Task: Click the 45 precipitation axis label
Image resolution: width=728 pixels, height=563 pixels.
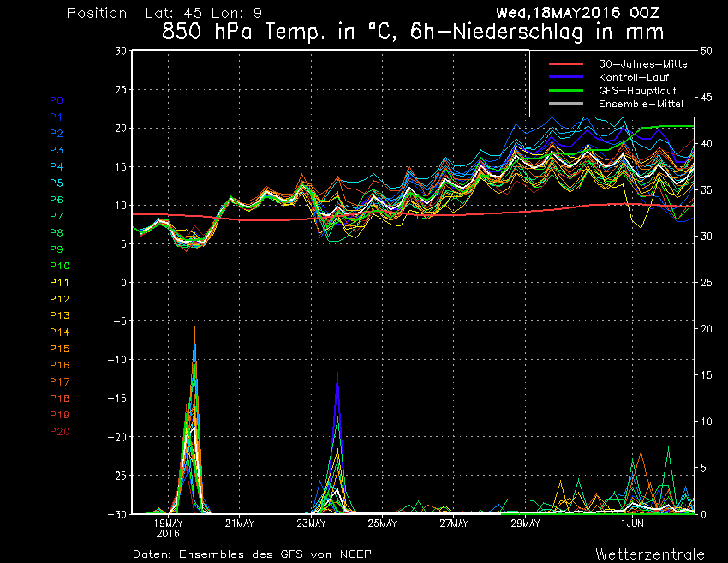Action: [707, 97]
